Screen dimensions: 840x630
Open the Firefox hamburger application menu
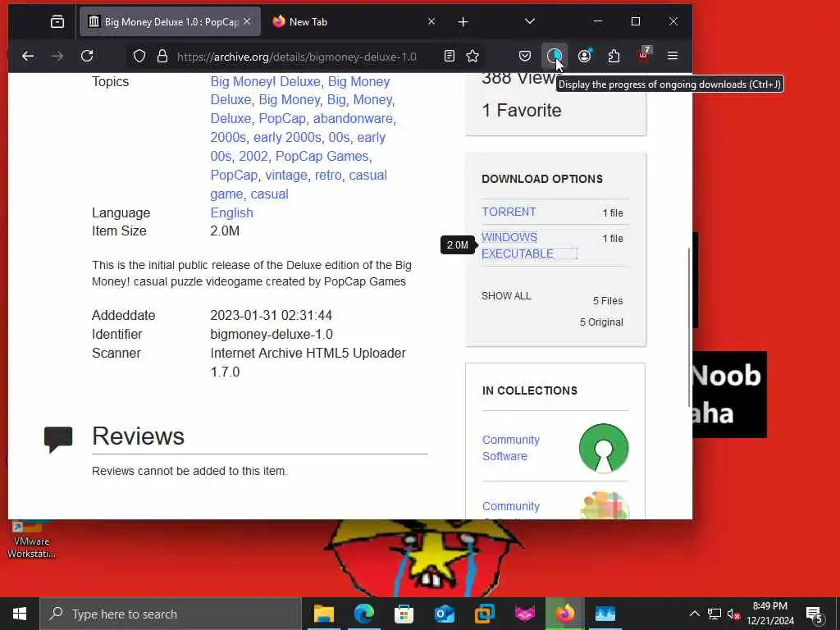pyautogui.click(x=673, y=57)
